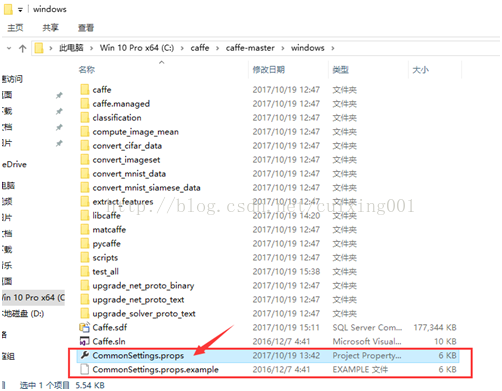This screenshot has height=391, width=502.
Task: Click the Project Property... type cell
Action: 367,355
